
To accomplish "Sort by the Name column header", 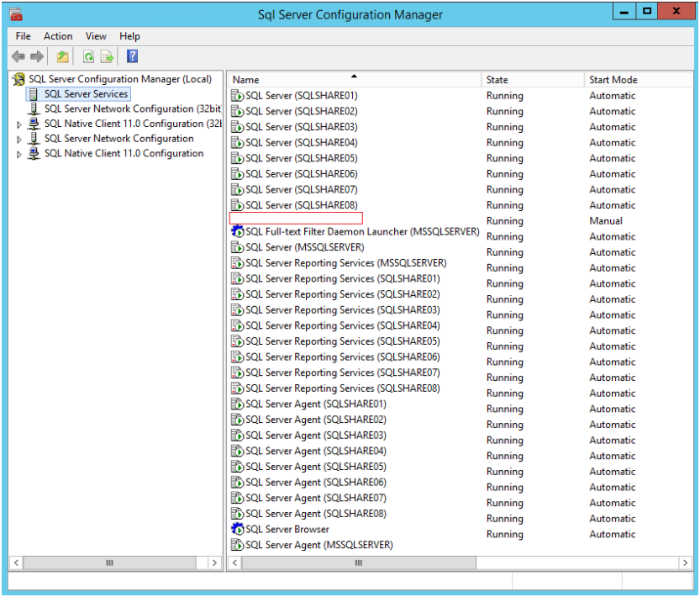I will [x=355, y=80].
